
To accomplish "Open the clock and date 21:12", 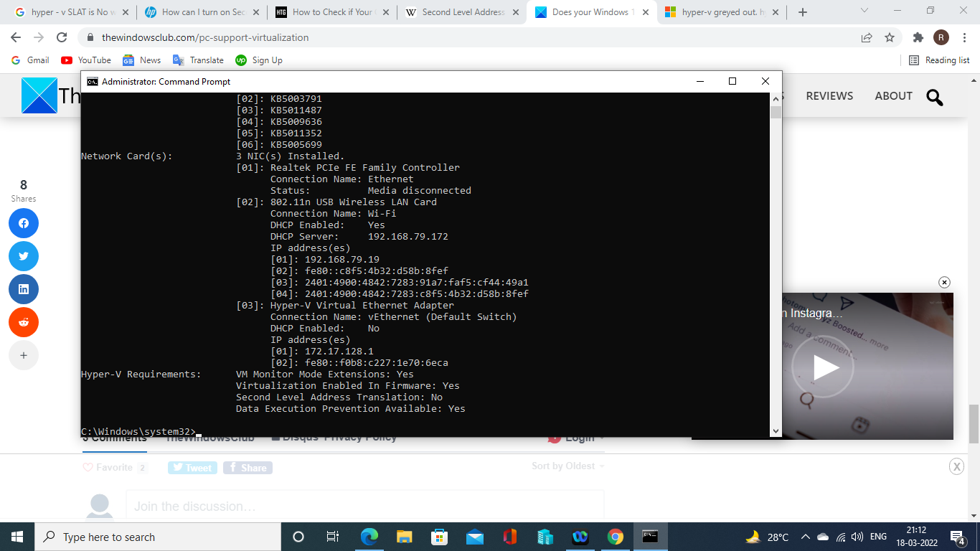I will 915,537.
